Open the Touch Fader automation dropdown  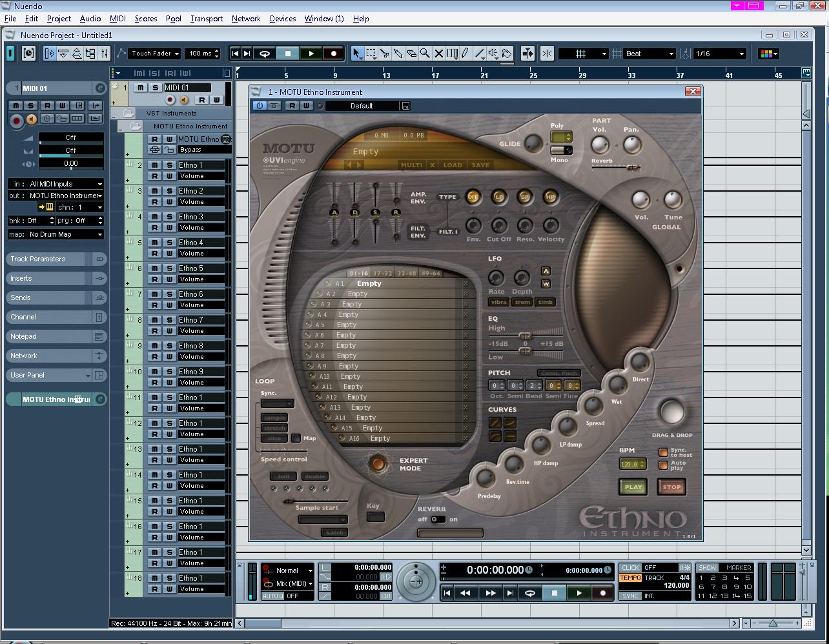154,54
